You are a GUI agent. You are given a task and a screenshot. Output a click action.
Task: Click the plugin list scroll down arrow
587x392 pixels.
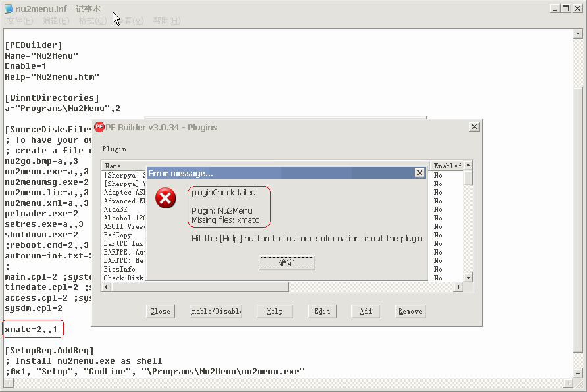(x=468, y=278)
